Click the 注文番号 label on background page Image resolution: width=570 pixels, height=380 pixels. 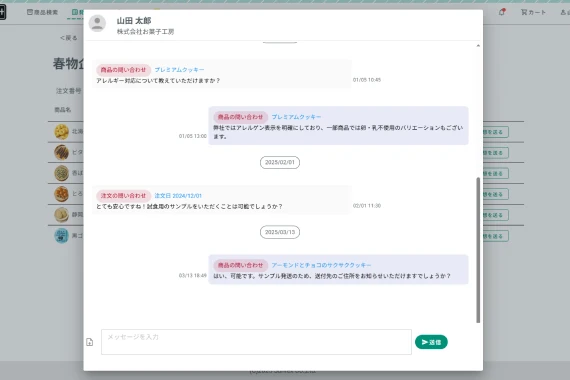[x=68, y=91]
